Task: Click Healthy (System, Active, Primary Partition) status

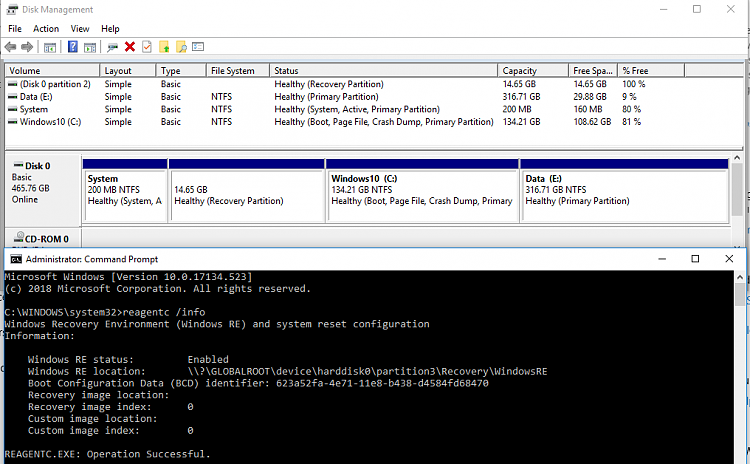Action: (x=357, y=109)
